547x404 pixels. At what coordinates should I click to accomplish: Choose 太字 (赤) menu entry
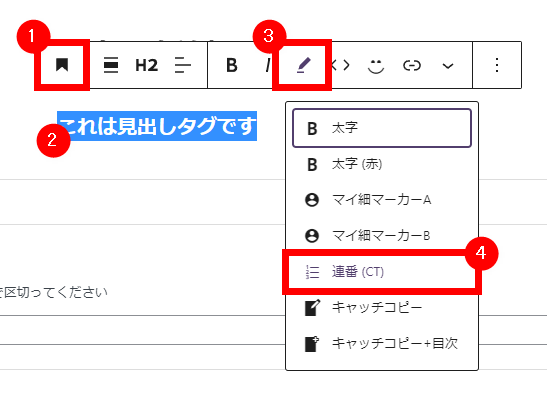tap(382, 164)
